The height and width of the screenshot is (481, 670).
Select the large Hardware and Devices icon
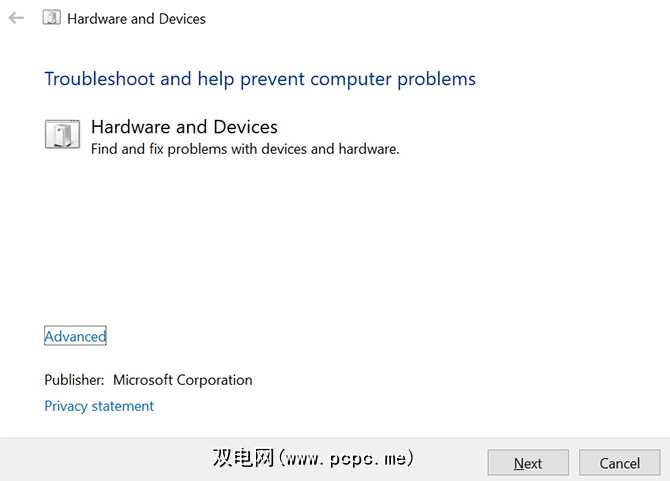tap(62, 134)
